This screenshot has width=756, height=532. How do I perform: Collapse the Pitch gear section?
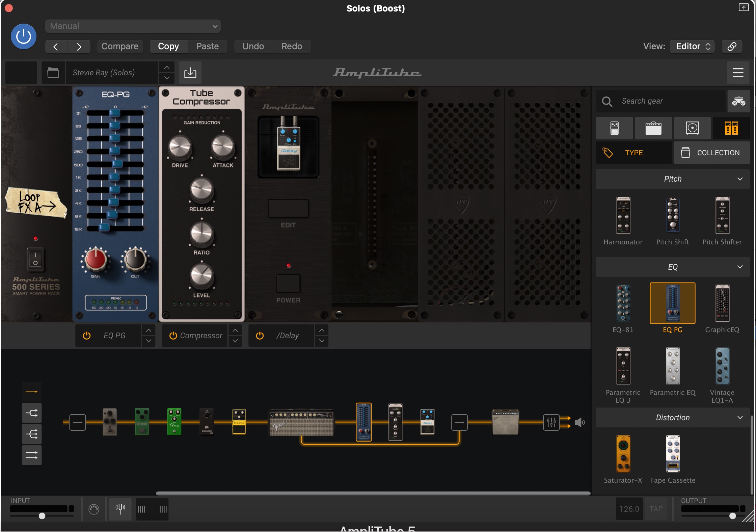pos(740,179)
